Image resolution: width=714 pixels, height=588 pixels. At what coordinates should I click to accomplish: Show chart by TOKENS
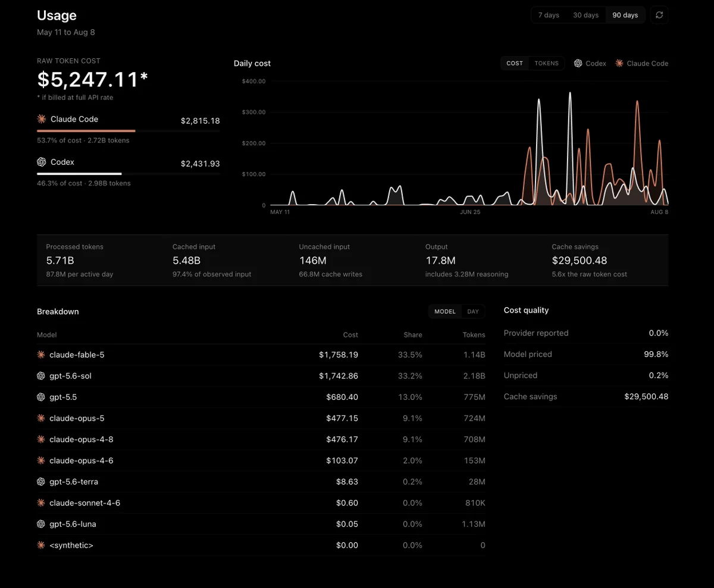[547, 63]
